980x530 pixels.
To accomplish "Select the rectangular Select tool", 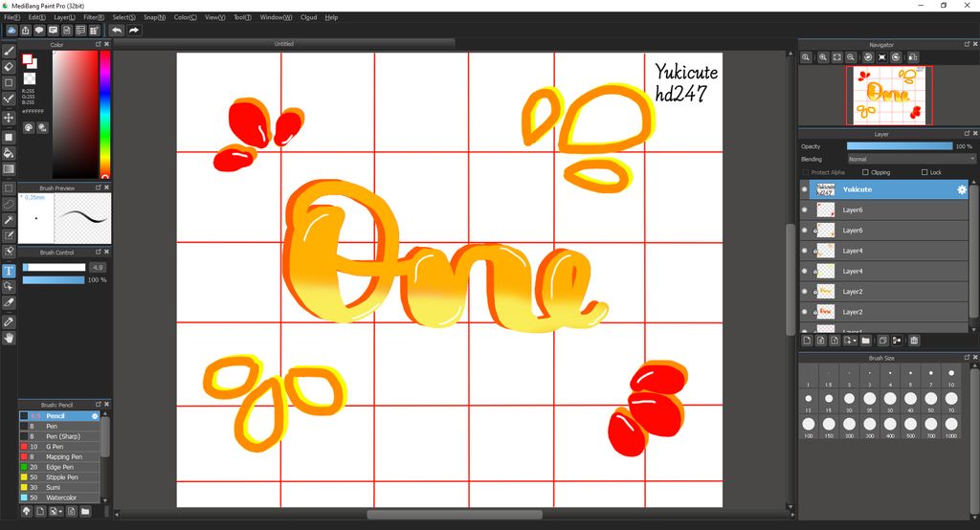I will [9, 188].
